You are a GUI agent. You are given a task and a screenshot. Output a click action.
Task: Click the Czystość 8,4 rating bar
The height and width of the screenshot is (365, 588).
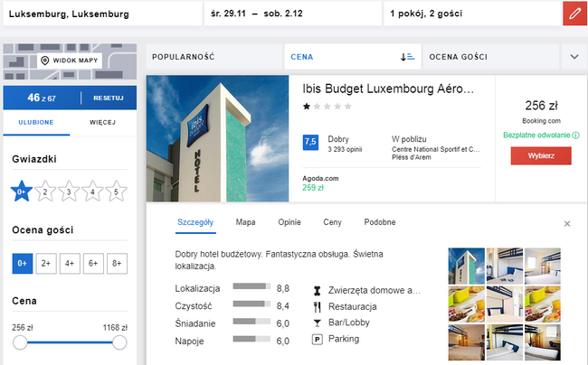pyautogui.click(x=251, y=304)
